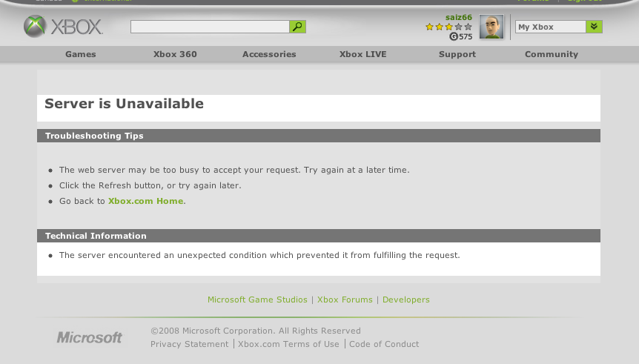Open the Privacy Statement link
639x364 pixels.
pyautogui.click(x=190, y=344)
